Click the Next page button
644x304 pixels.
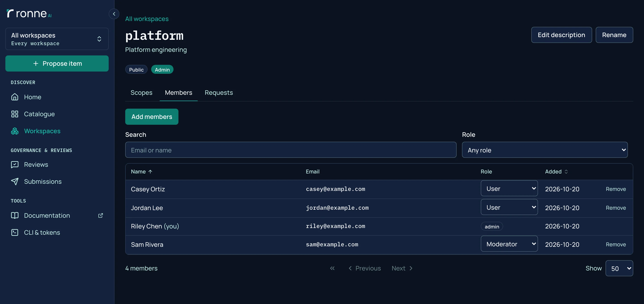(x=402, y=268)
